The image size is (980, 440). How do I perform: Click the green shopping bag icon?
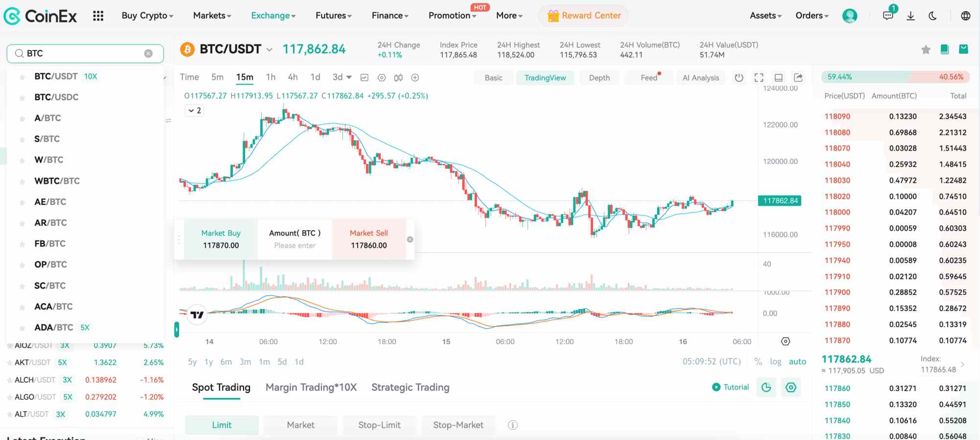pos(963,49)
